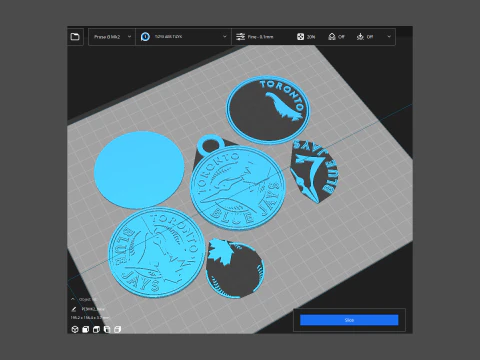
Task: Select the keychain medallion with ring loop
Action: point(237,183)
